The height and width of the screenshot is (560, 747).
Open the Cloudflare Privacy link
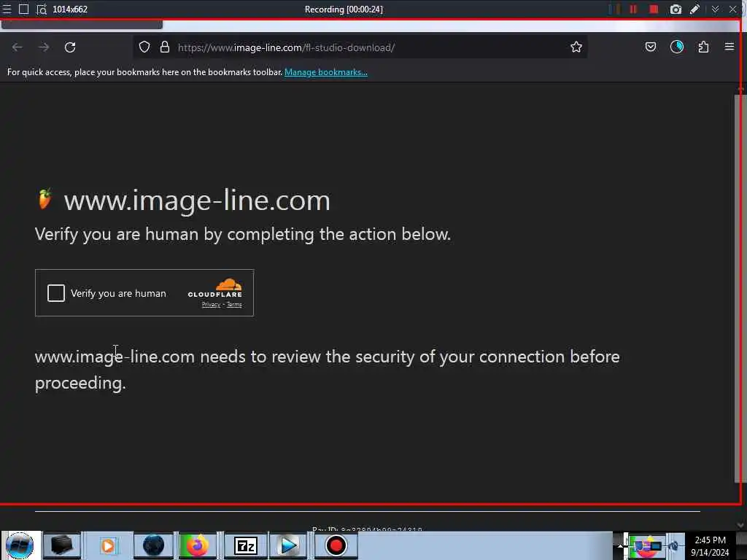[x=211, y=305]
